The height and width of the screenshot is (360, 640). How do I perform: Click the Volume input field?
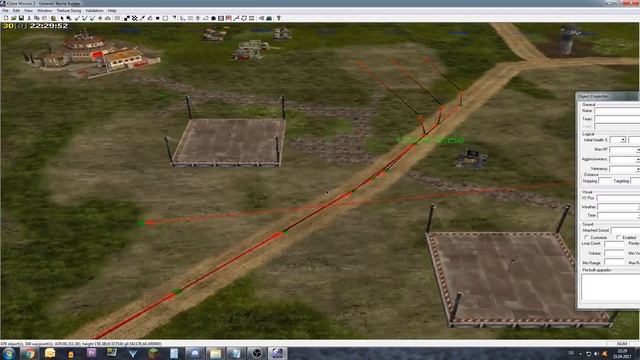(614, 253)
